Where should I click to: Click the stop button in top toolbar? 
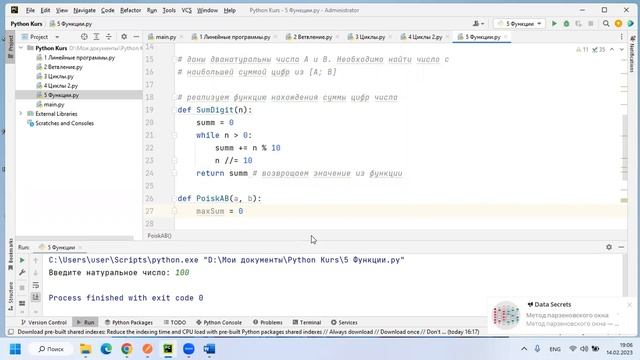[591, 24]
